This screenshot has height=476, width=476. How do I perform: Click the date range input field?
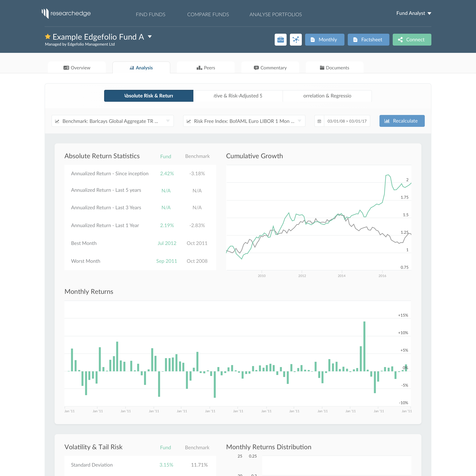tap(347, 121)
